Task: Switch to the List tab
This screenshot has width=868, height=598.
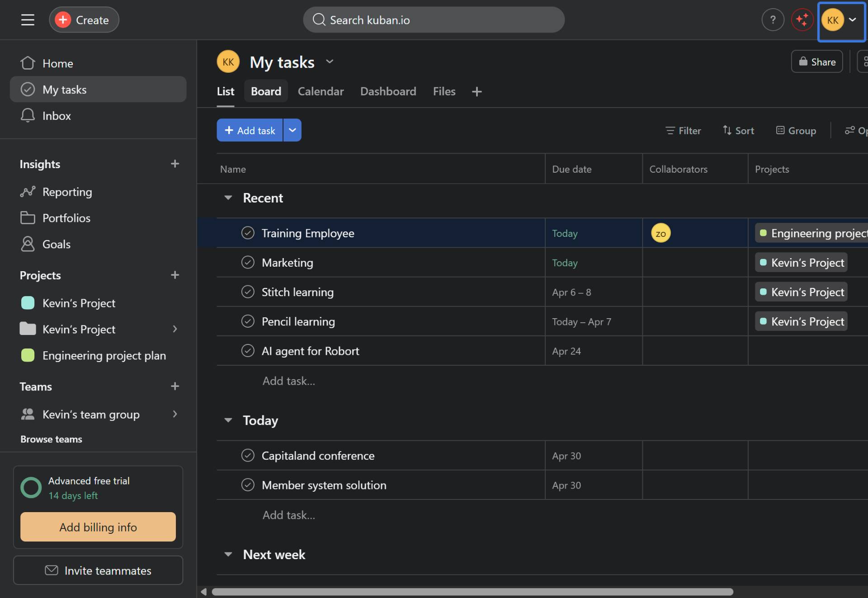Action: click(x=226, y=92)
